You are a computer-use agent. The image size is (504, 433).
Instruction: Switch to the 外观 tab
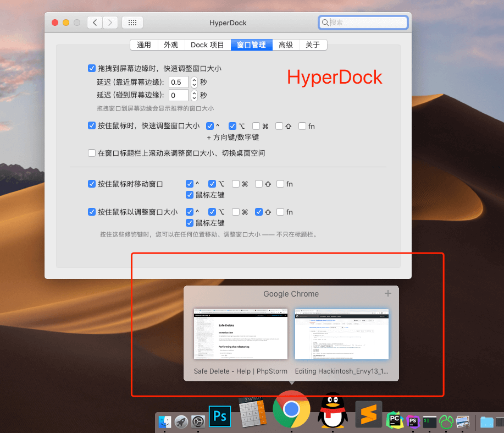tap(171, 45)
